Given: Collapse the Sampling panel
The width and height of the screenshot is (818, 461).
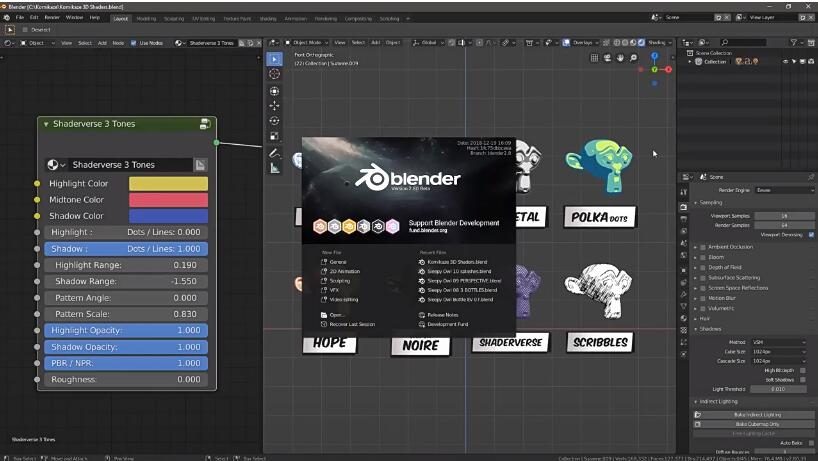Looking at the screenshot, I should (696, 203).
